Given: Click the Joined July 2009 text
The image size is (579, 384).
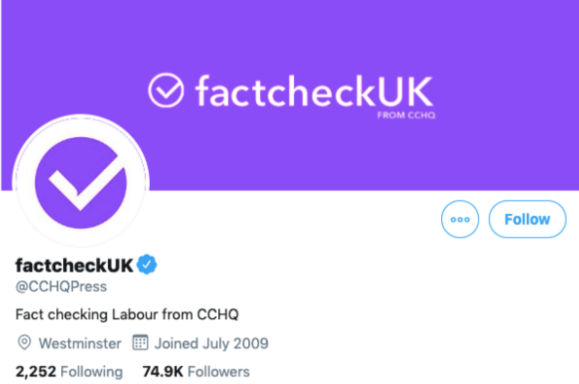Looking at the screenshot, I should [x=211, y=343].
